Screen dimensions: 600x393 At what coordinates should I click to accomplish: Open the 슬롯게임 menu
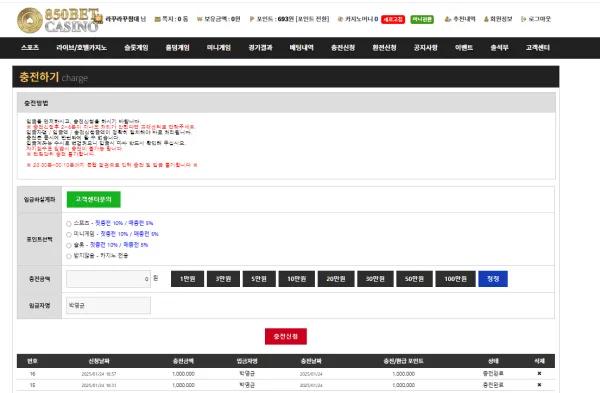pos(136,48)
